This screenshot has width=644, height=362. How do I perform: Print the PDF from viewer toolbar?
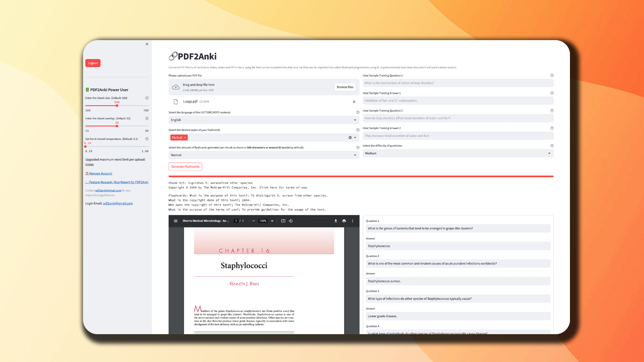click(x=344, y=221)
